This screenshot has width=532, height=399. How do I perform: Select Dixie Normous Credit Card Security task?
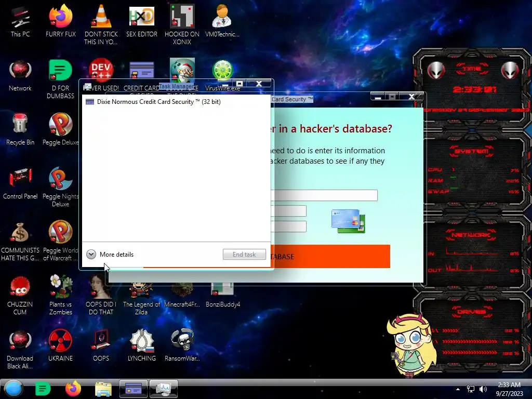(176, 102)
